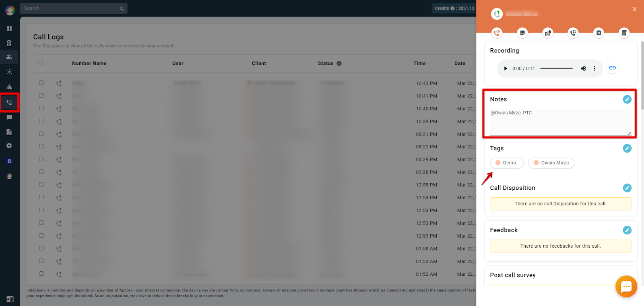The image size is (644, 306).
Task: Edit Feedback with the pencil icon
Action: pos(627,230)
